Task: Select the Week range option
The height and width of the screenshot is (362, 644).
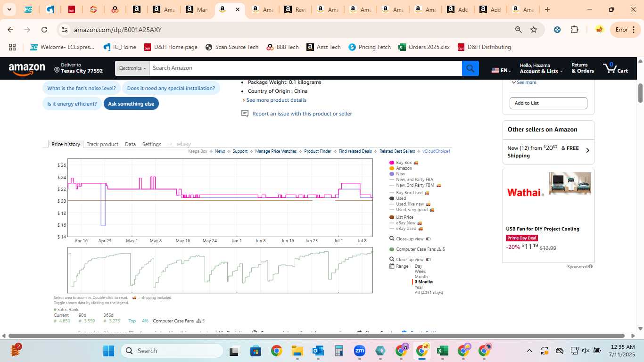Action: 420,271
